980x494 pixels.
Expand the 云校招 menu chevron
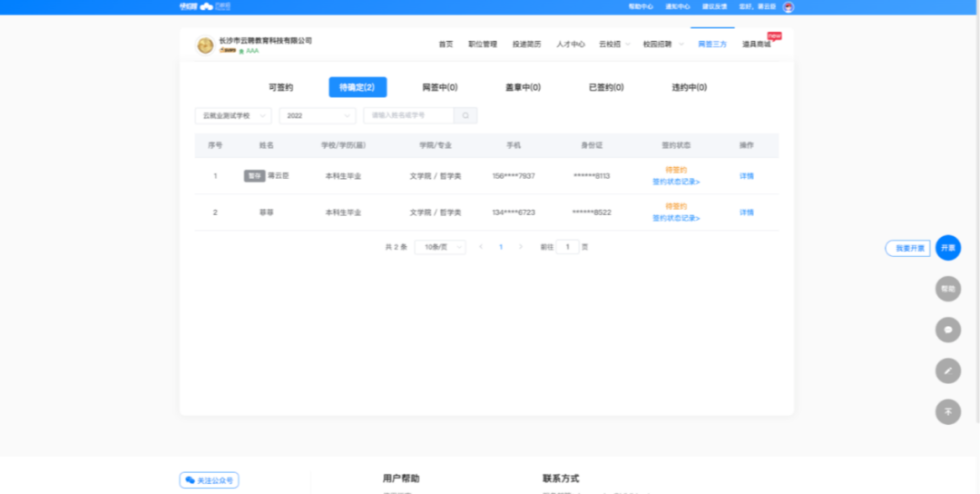tap(628, 44)
